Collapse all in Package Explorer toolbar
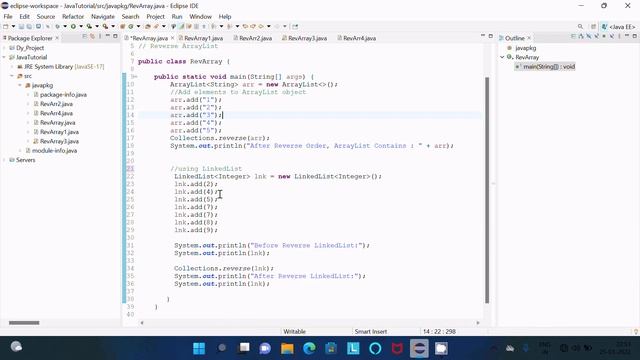Viewport: 640px width, 360px height. pos(84,37)
